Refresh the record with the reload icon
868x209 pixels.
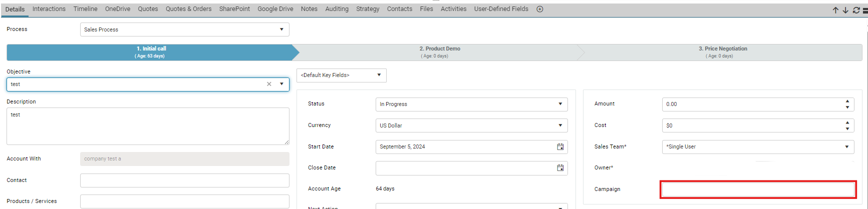click(x=856, y=10)
